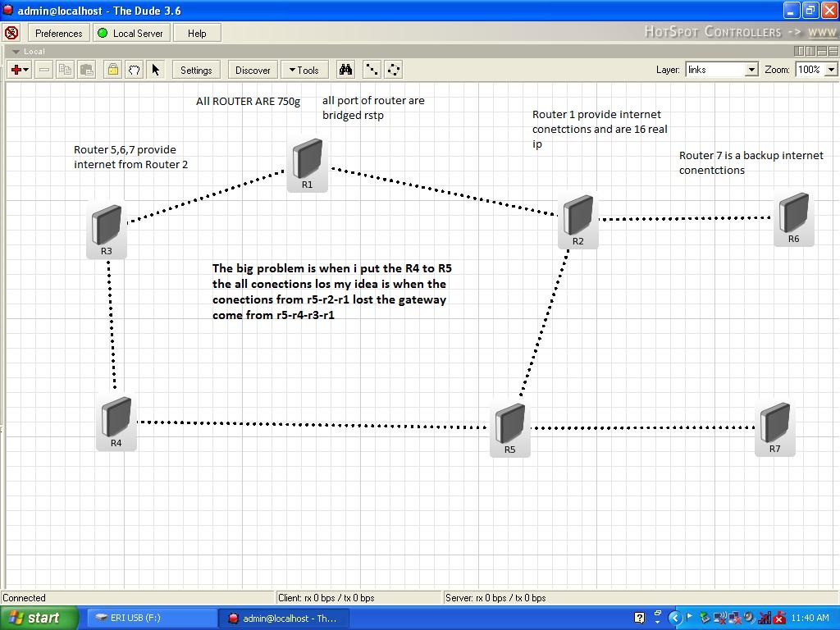Screen dimensions: 840x630
Task: Open the Windows start menu
Action: [39, 619]
